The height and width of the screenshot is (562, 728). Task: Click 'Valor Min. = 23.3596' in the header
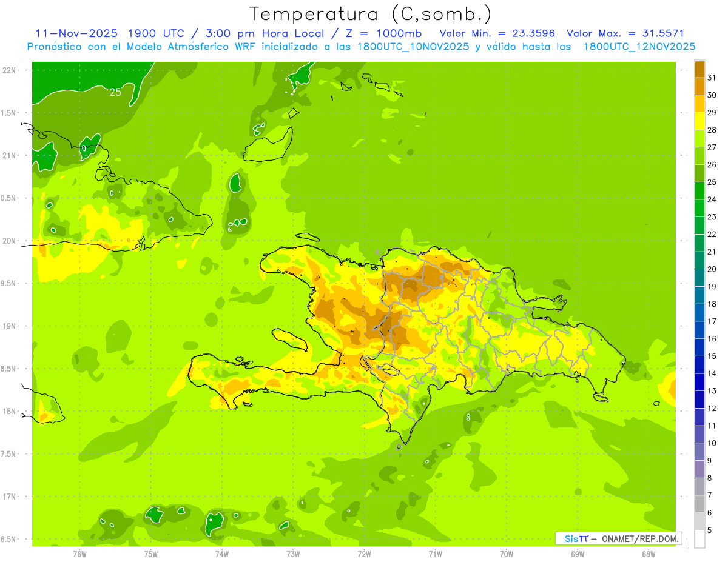[497, 33]
